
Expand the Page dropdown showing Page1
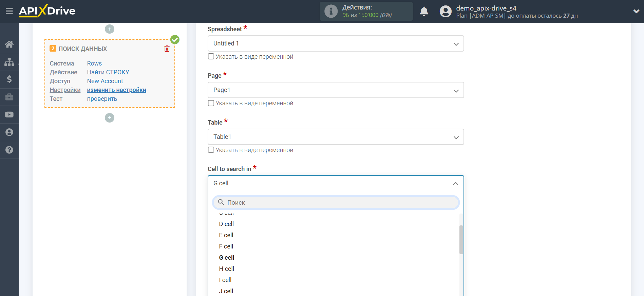335,90
